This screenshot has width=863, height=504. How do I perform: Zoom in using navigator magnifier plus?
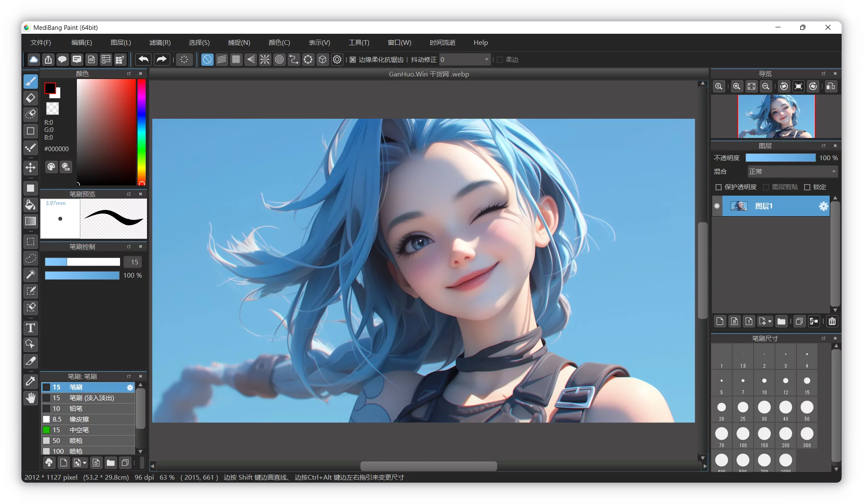pos(737,86)
